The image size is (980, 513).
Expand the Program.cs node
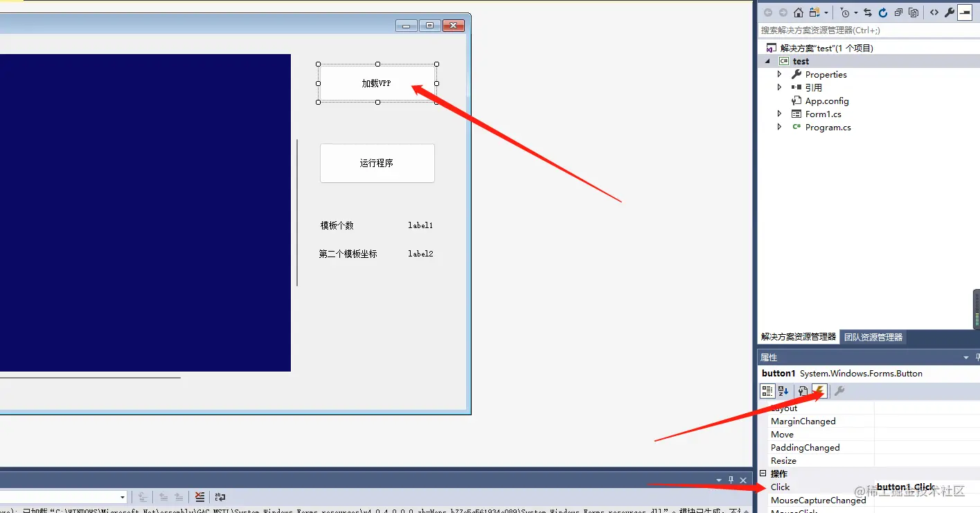[779, 127]
